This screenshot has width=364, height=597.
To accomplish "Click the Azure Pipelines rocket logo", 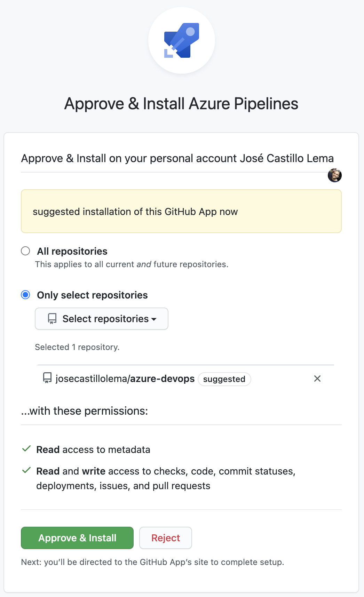I will click(182, 40).
